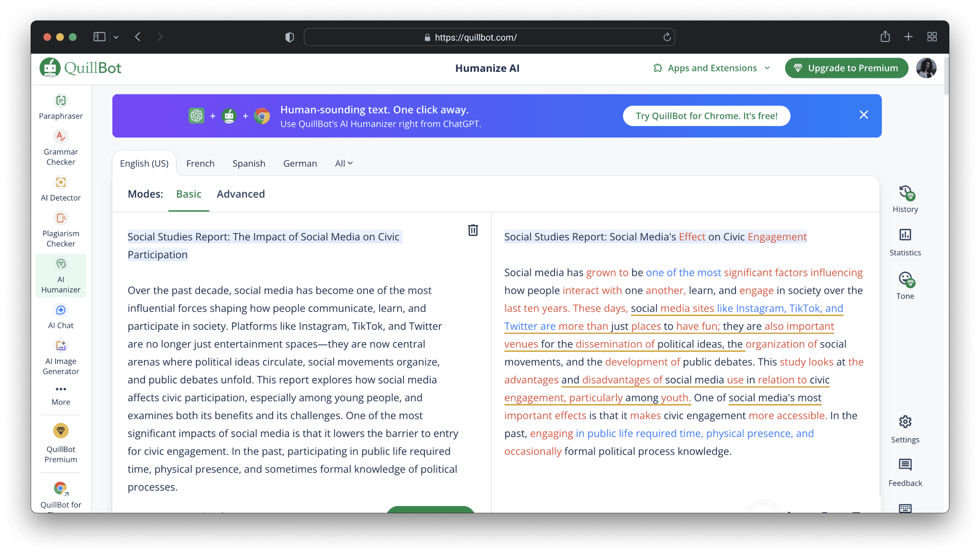Image resolution: width=980 pixels, height=554 pixels.
Task: Delete input text with trash icon
Action: [473, 230]
